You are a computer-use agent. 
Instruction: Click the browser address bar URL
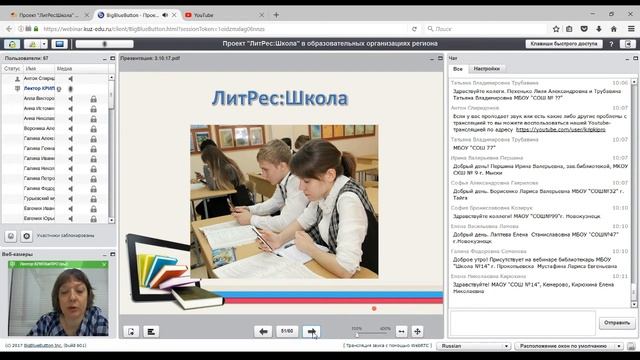pos(154,29)
